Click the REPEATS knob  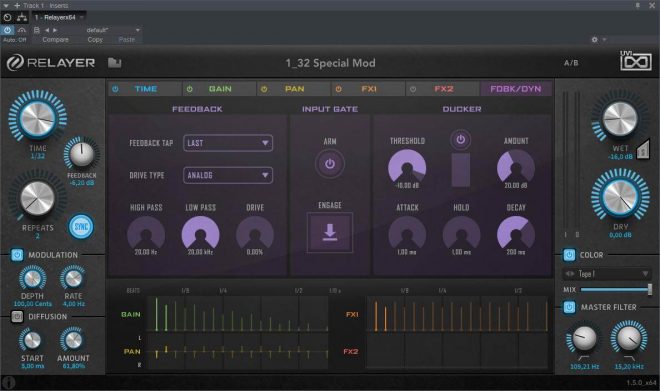point(37,199)
